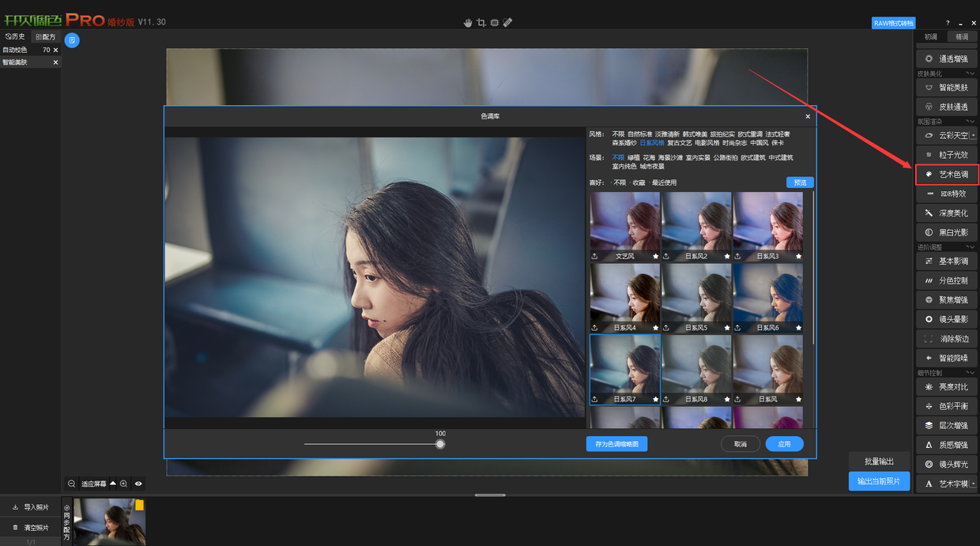Switch to the 精调 tab
The height and width of the screenshot is (546, 980).
point(961,37)
